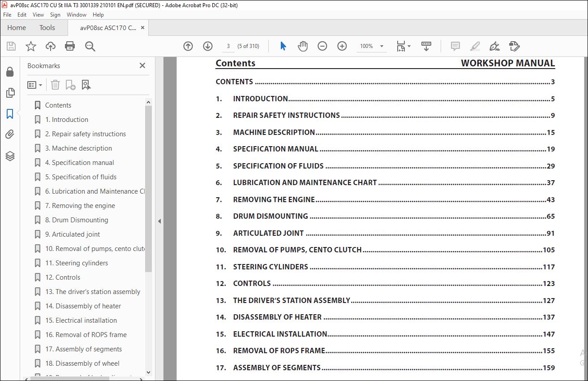Star the file as a favorite
Screen dimensions: 588x381
pyautogui.click(x=30, y=46)
